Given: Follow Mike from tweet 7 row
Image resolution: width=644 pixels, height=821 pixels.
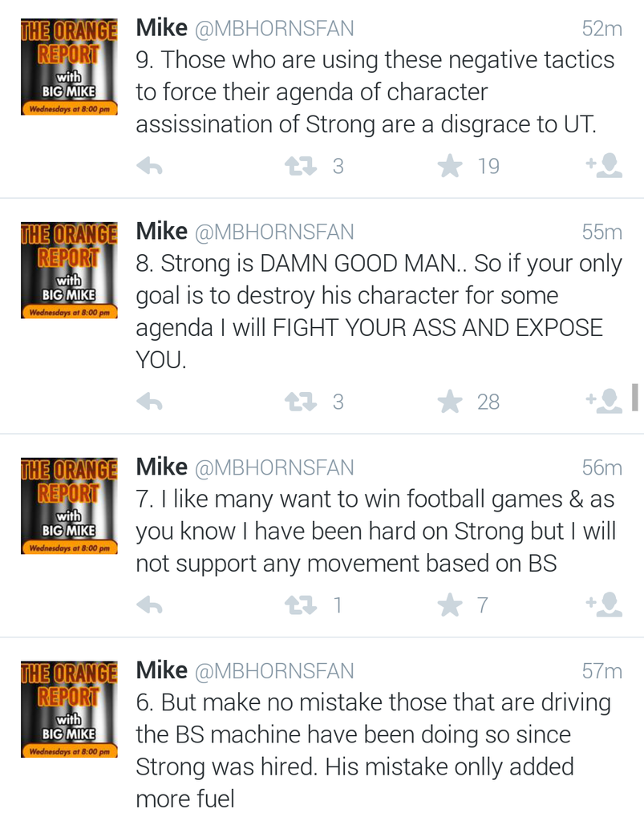Looking at the screenshot, I should tap(605, 604).
